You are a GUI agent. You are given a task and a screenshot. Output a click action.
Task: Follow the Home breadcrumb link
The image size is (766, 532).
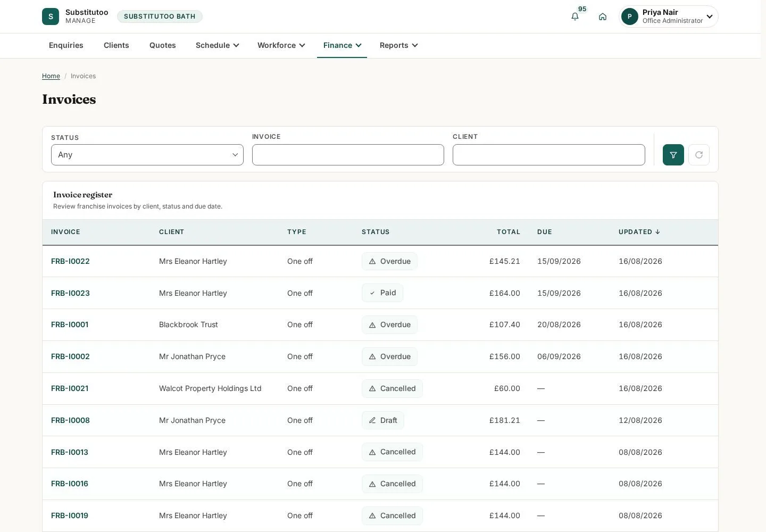pos(51,76)
